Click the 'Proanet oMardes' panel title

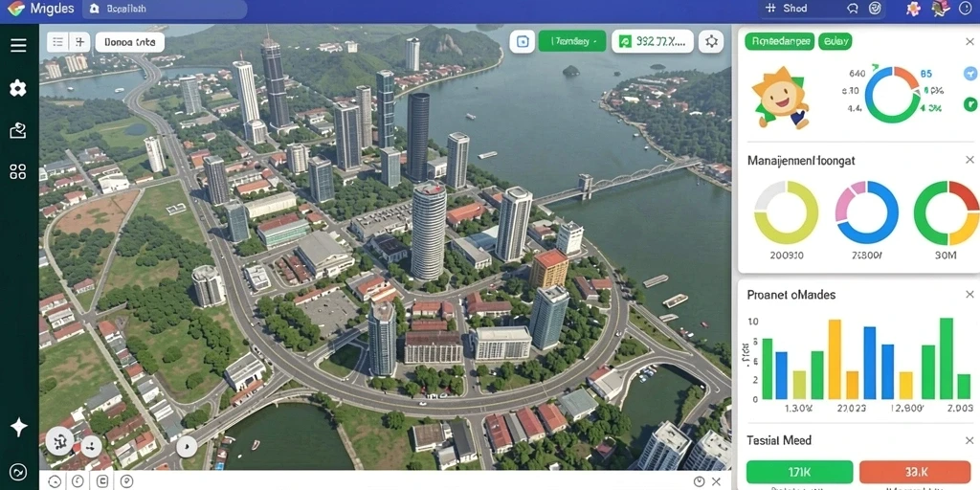point(791,295)
